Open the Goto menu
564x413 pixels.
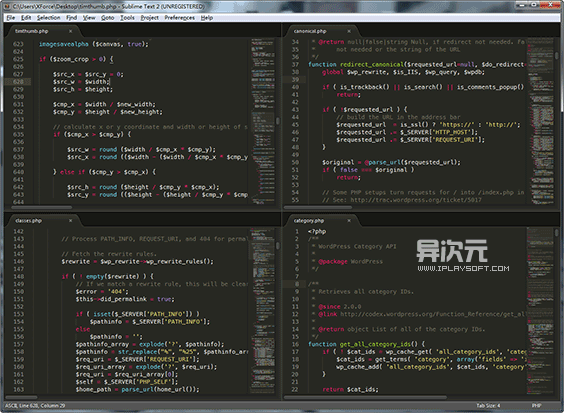(x=108, y=18)
